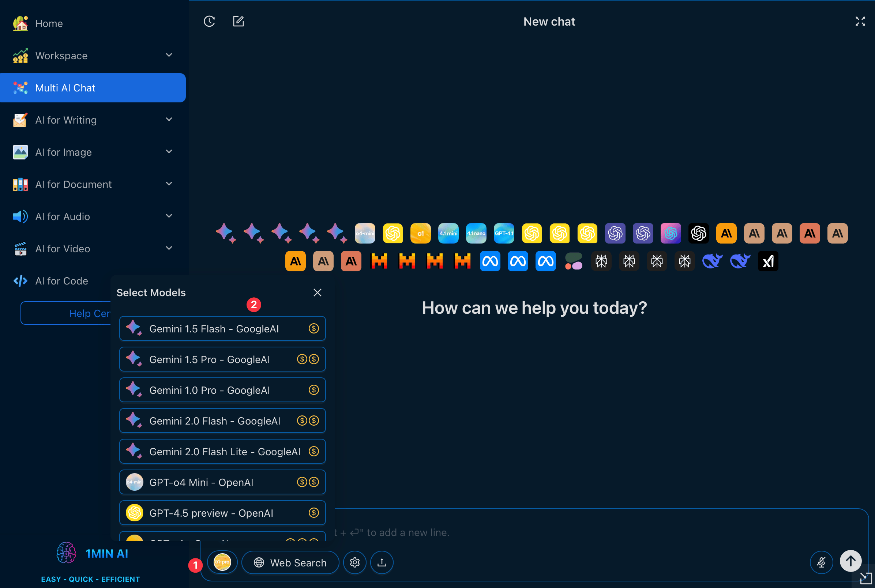Click the New chat title

click(x=549, y=21)
